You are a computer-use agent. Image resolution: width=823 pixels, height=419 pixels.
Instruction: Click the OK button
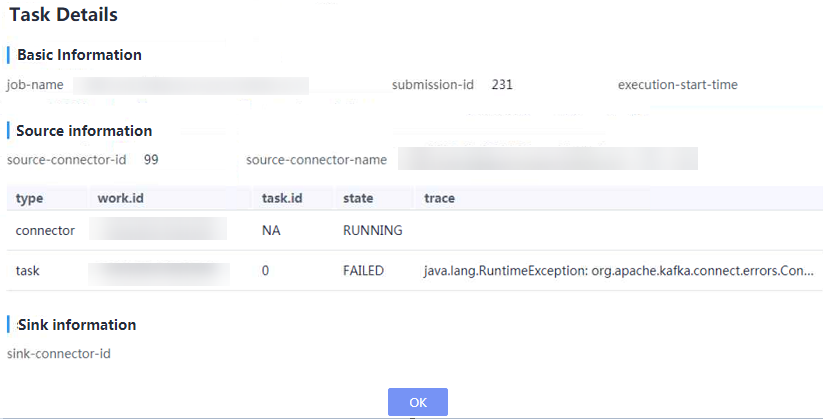point(418,402)
